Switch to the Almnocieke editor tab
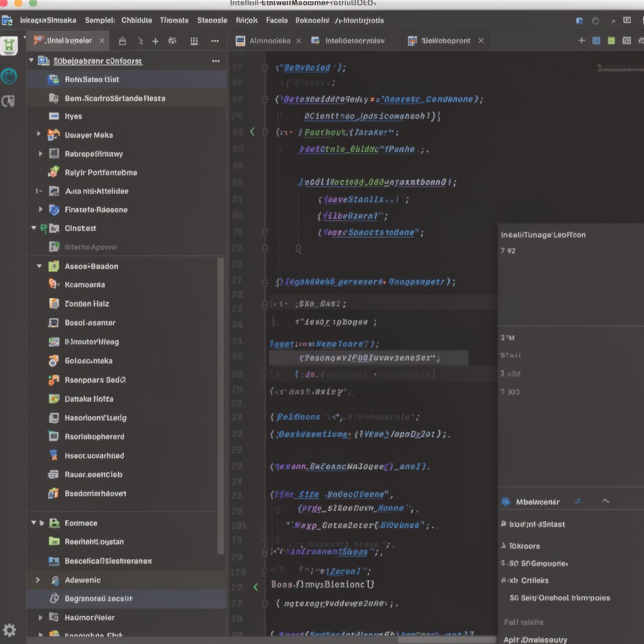 pos(270,41)
